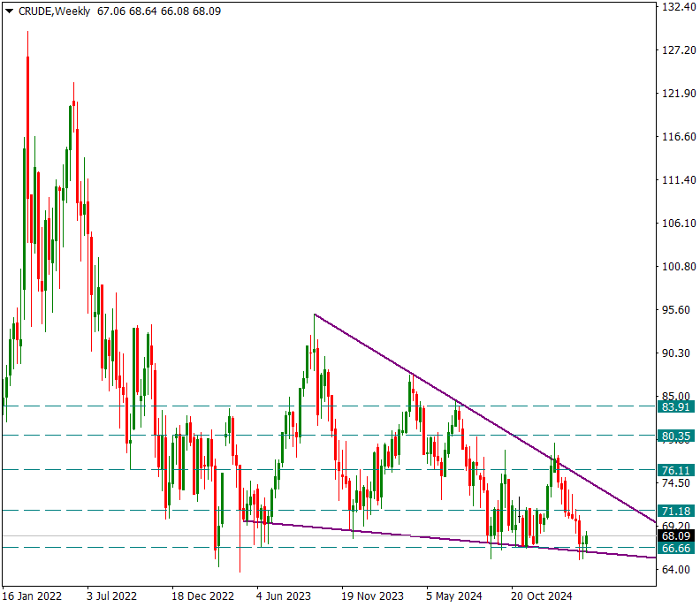Click the 3 Jul 2022 date label
This screenshot has height=607, width=700.
pyautogui.click(x=111, y=596)
